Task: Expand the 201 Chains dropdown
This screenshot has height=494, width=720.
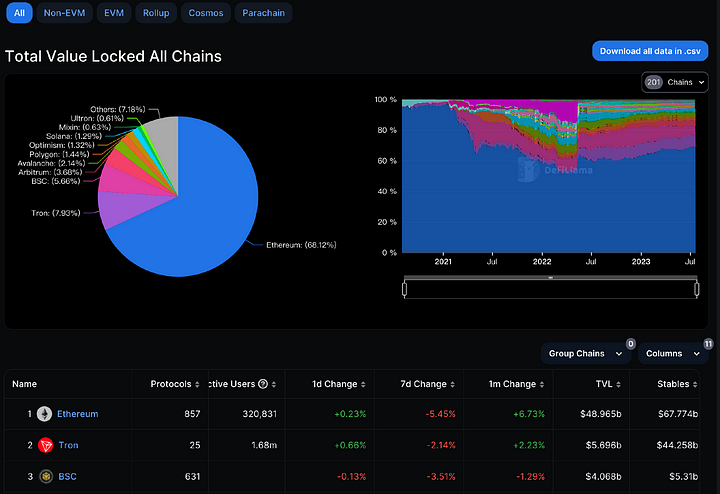Action: point(674,82)
